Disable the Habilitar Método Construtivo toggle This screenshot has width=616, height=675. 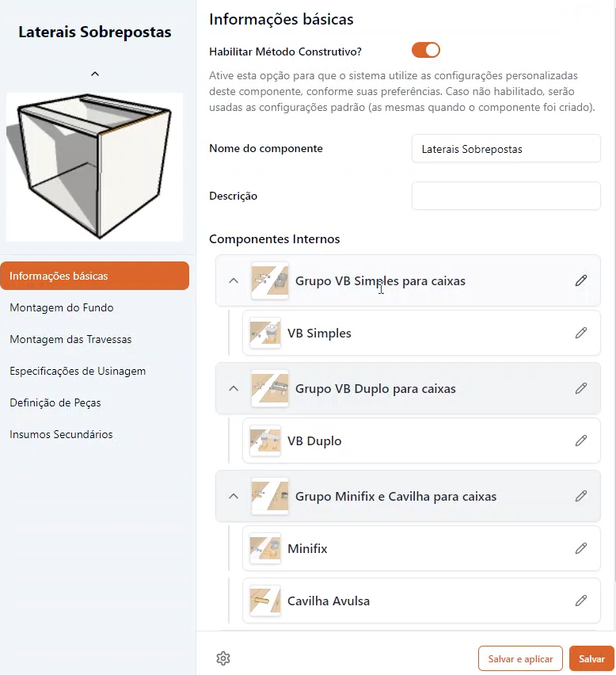(426, 51)
